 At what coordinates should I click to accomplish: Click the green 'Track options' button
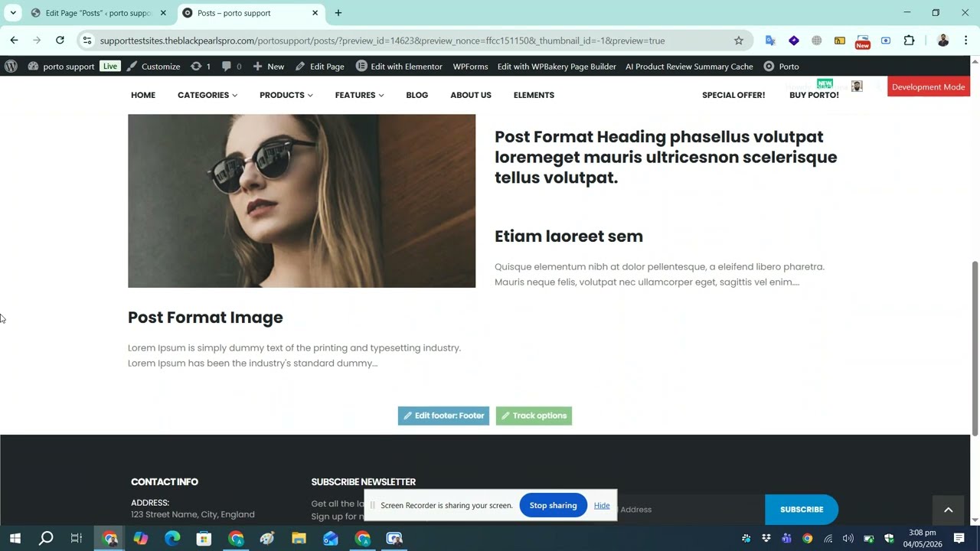[x=534, y=416]
